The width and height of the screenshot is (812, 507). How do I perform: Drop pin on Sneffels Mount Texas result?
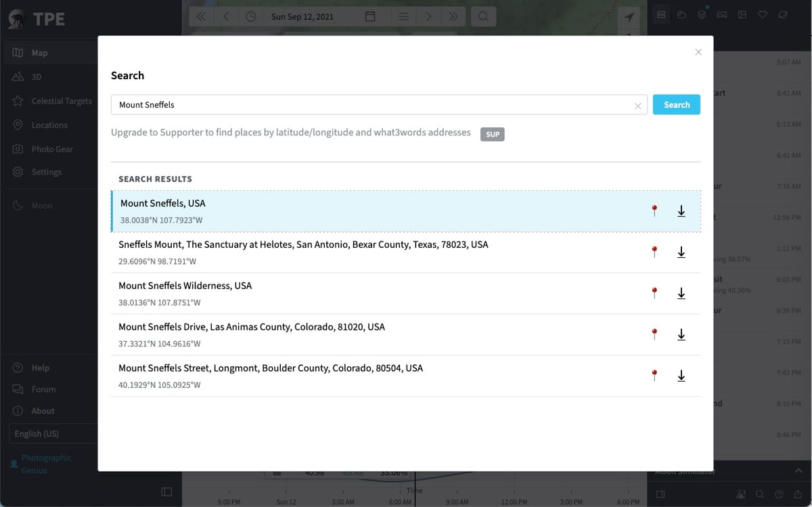(654, 252)
